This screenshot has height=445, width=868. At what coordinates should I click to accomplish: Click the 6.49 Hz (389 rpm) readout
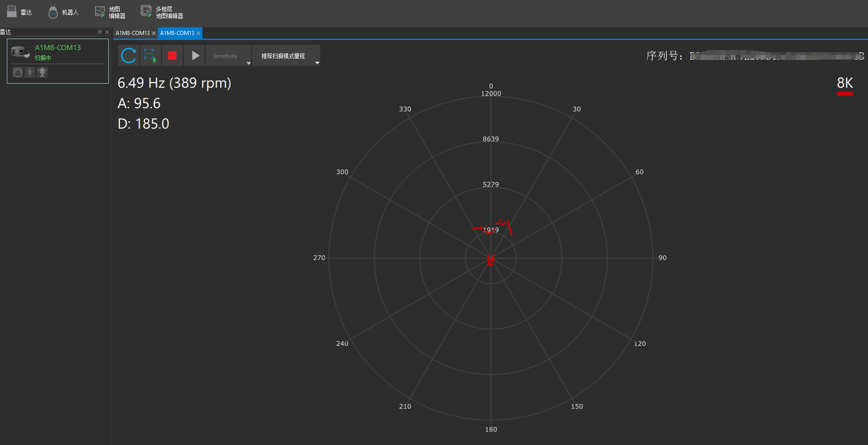[174, 83]
